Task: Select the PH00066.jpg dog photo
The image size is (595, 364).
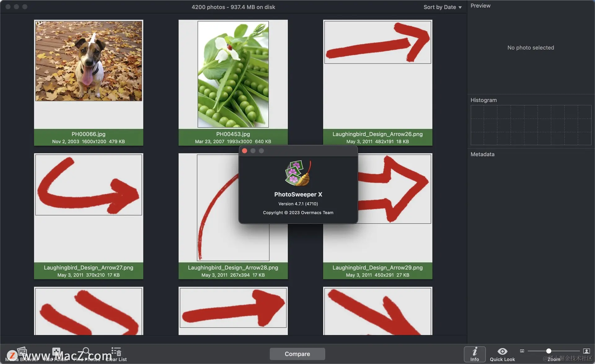Action: click(x=89, y=61)
